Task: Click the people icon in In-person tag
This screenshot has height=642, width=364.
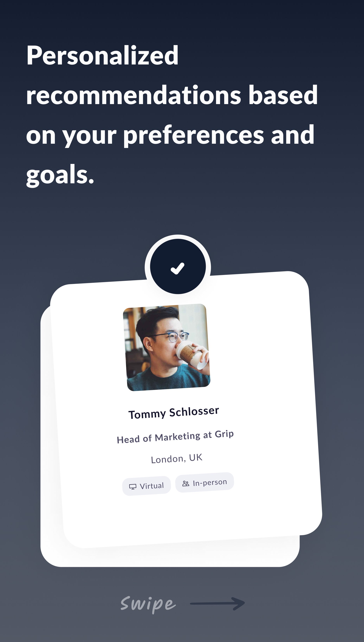Action: (x=186, y=483)
